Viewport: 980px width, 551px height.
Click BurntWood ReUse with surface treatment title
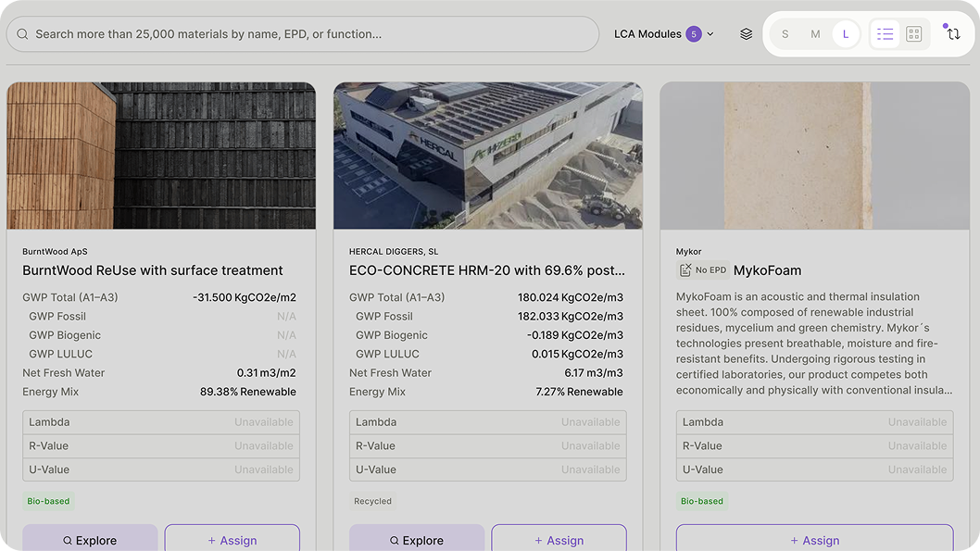point(153,270)
